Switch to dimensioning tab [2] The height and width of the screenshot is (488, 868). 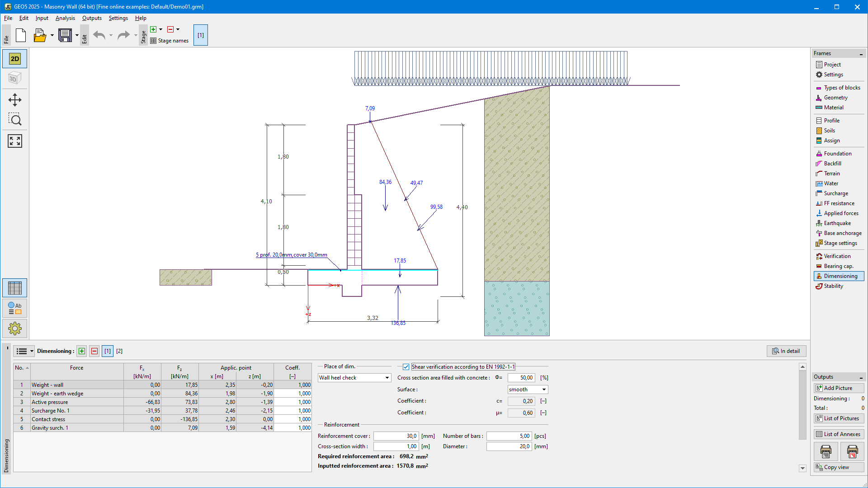(119, 351)
